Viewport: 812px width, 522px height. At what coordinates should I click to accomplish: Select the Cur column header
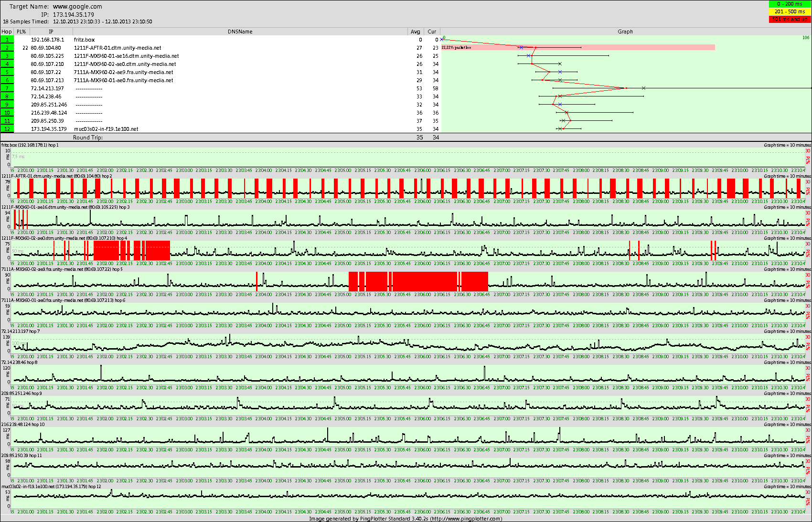point(432,32)
